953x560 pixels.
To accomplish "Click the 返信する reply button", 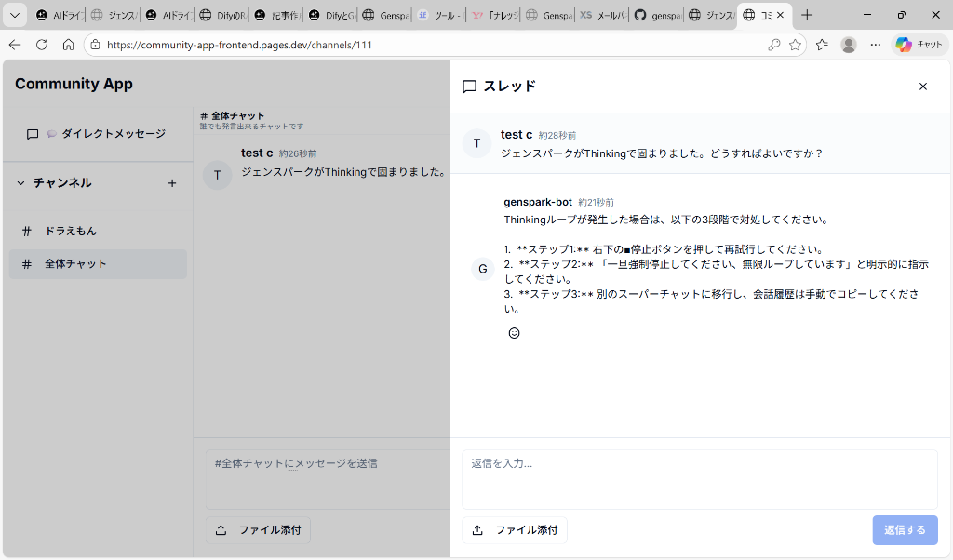I will (x=905, y=529).
